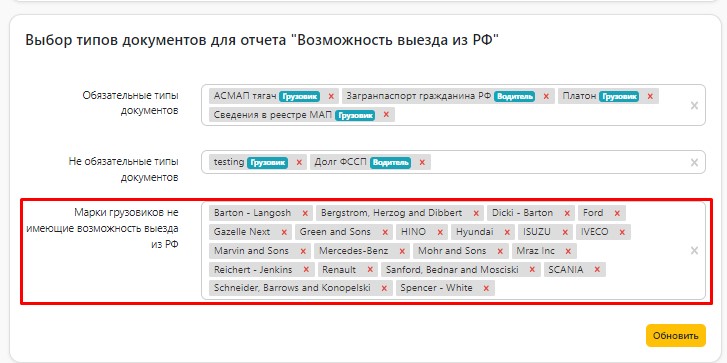The image size is (727, 363).
Task: Remove the Green and Sons brand
Action: tap(385, 232)
